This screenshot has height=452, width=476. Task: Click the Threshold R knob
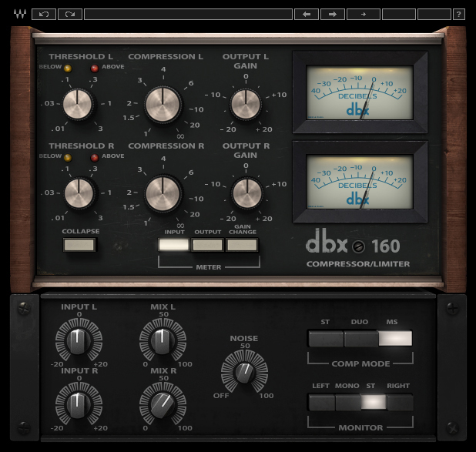click(x=79, y=194)
